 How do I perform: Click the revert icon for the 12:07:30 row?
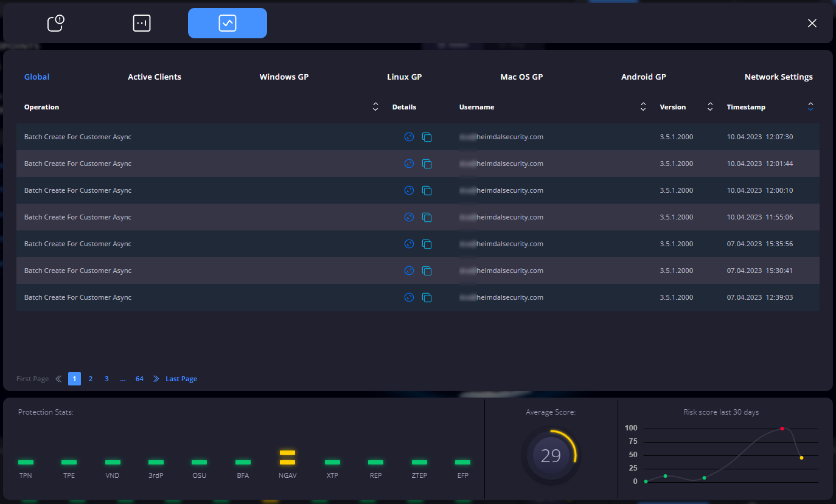(x=409, y=137)
